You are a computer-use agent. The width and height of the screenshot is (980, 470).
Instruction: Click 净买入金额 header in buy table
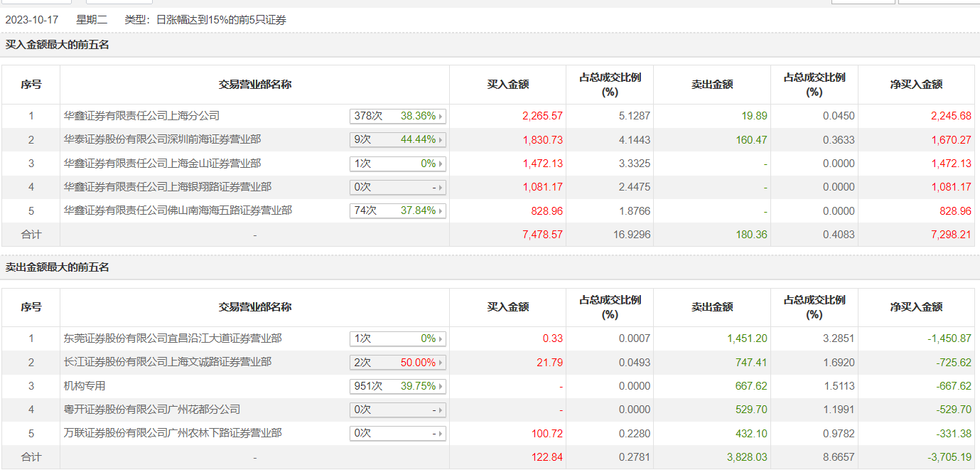[916, 85]
